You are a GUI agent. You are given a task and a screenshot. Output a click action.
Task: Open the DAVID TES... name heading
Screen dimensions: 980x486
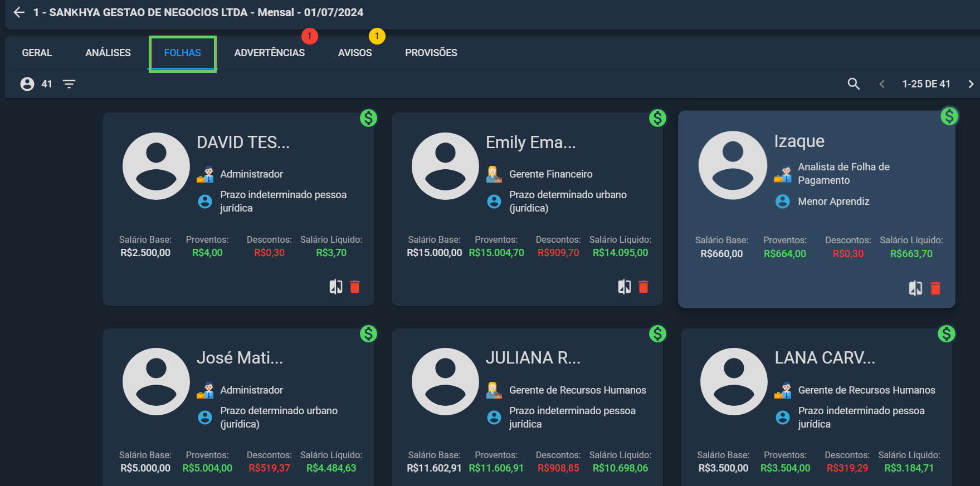[243, 143]
